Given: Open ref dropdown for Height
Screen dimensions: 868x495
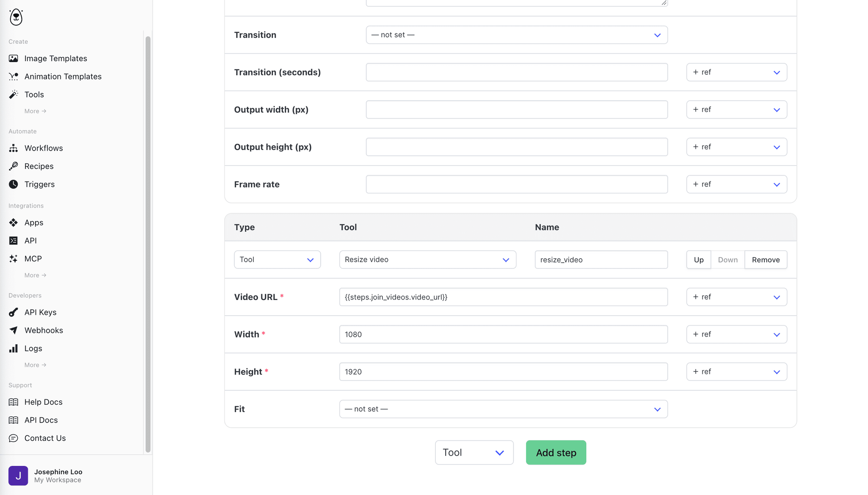Looking at the screenshot, I should pos(736,372).
